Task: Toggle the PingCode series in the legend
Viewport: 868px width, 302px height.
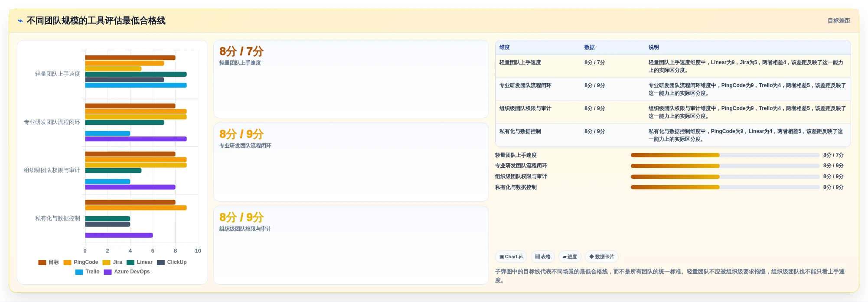Action: pyautogui.click(x=81, y=262)
